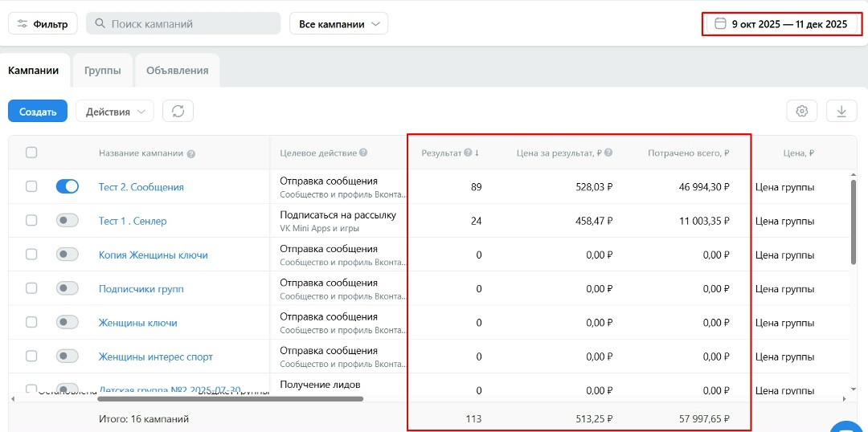
Task: Click the right arrow of the horizontal scrollbar
Action: (844, 398)
